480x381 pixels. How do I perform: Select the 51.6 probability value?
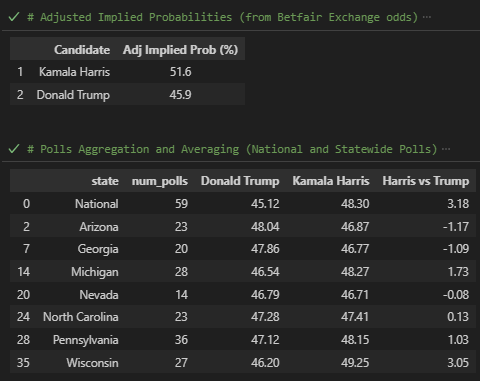point(180,72)
